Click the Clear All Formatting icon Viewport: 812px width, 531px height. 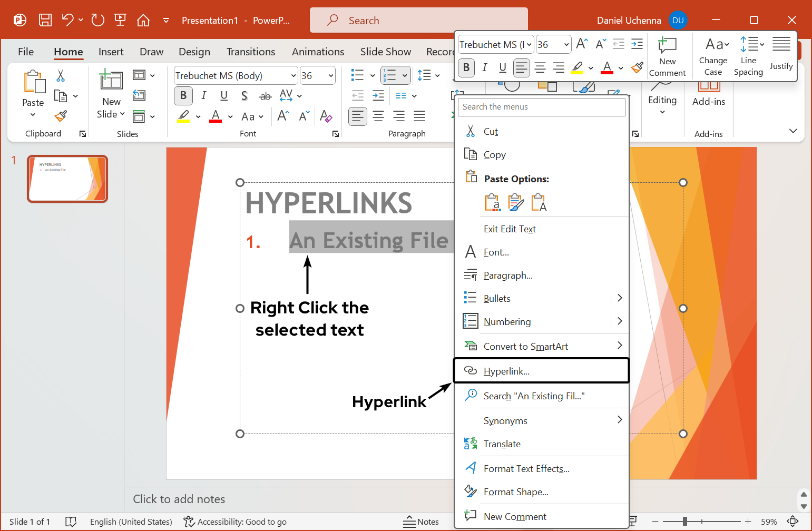[x=326, y=117]
